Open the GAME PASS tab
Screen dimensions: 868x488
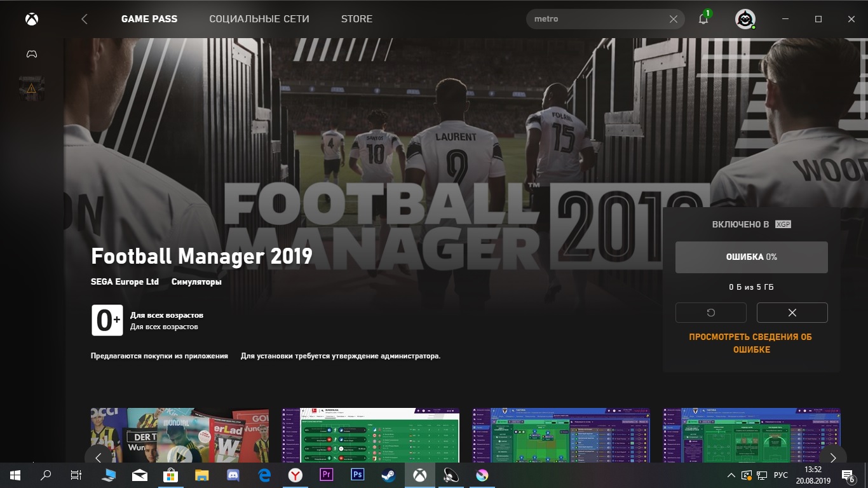click(x=149, y=19)
